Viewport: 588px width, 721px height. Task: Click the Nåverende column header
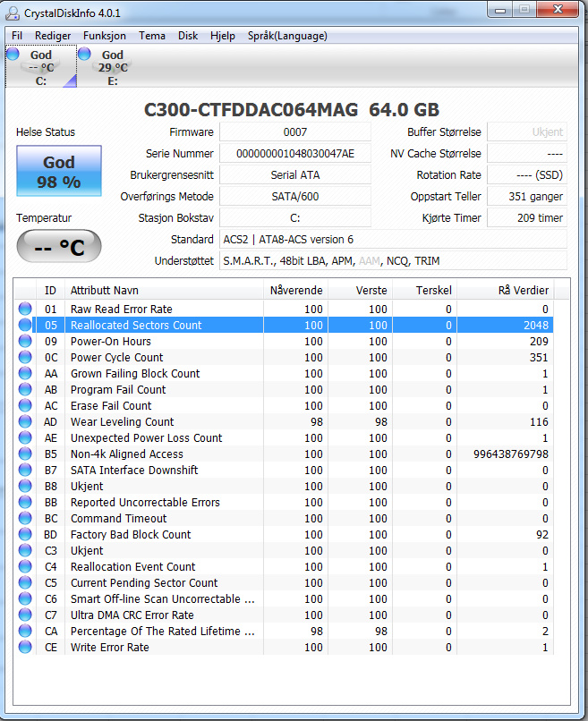pyautogui.click(x=295, y=290)
